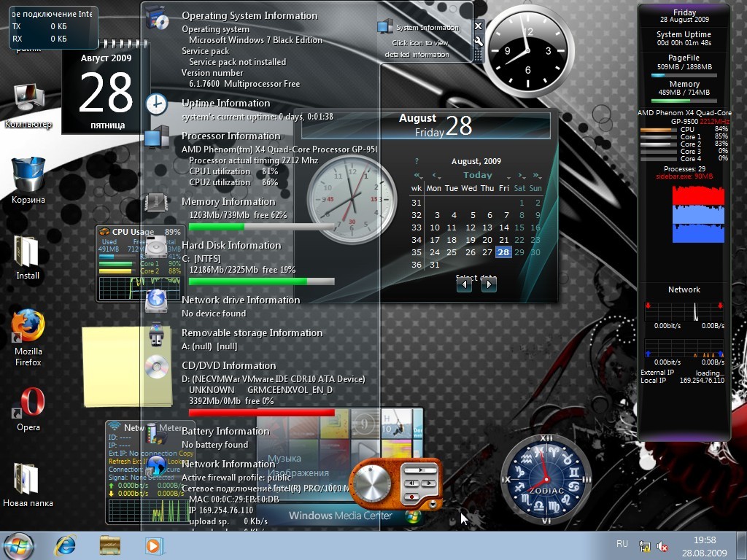Open the Windows Start menu orb

click(18, 545)
